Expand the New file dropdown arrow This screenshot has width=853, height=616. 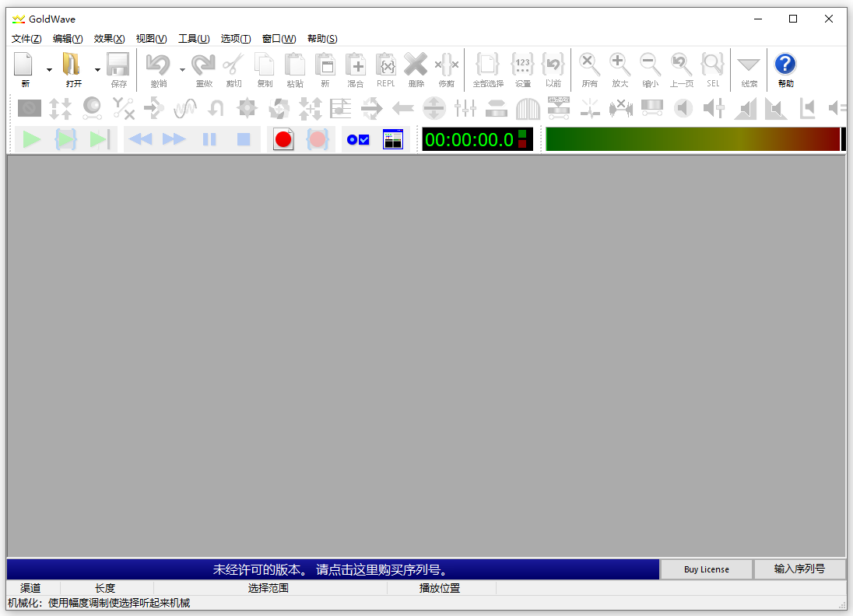(x=49, y=69)
